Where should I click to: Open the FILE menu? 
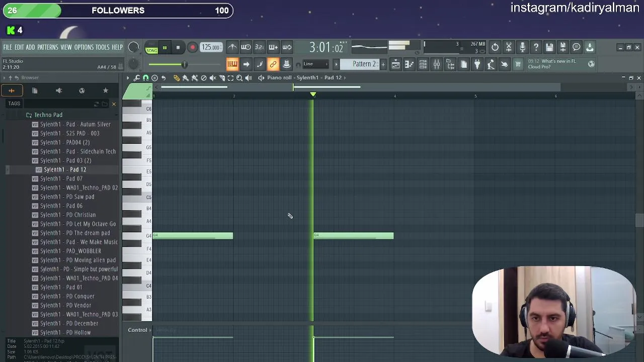[8, 47]
